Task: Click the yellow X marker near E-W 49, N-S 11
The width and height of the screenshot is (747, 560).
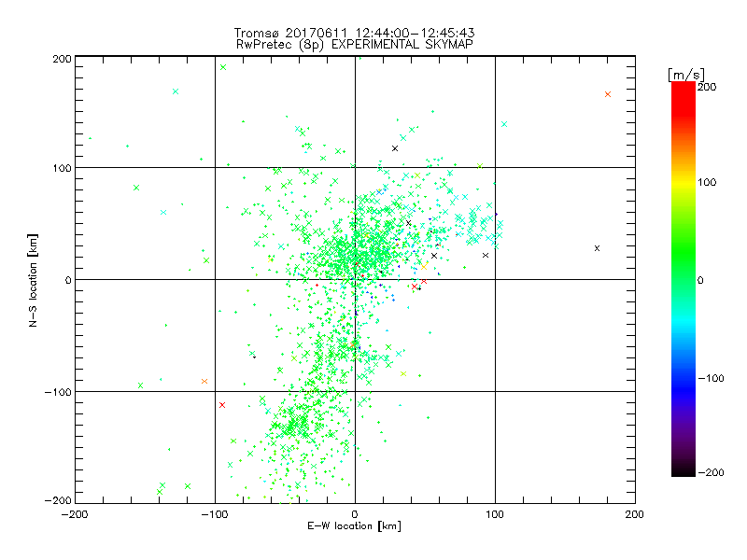Action: (x=424, y=267)
